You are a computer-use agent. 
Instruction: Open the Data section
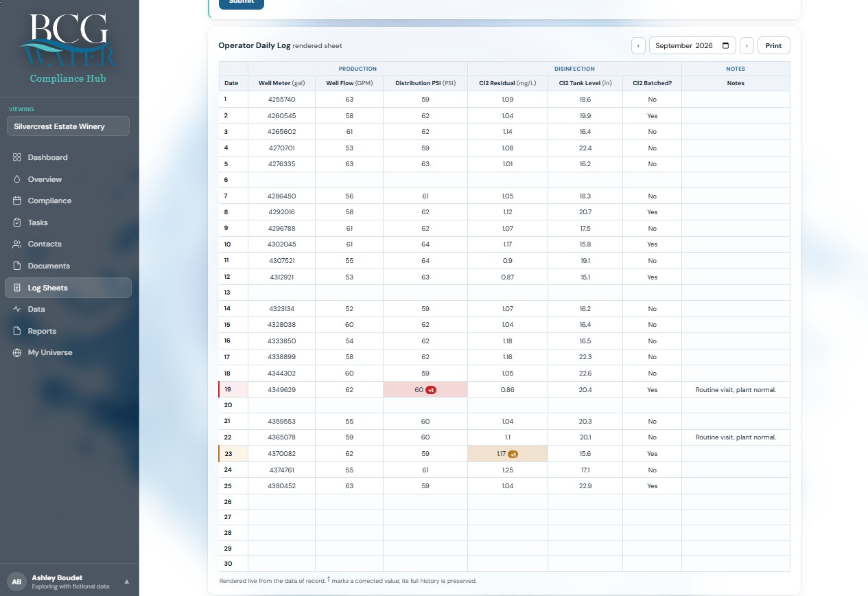68,309
